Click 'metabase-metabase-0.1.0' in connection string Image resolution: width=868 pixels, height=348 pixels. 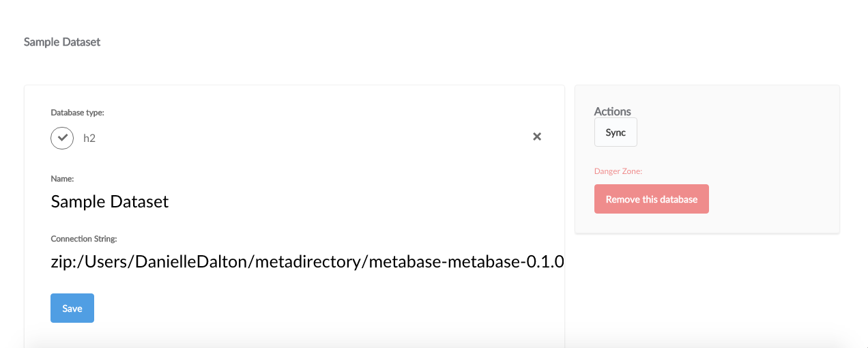[x=466, y=261]
